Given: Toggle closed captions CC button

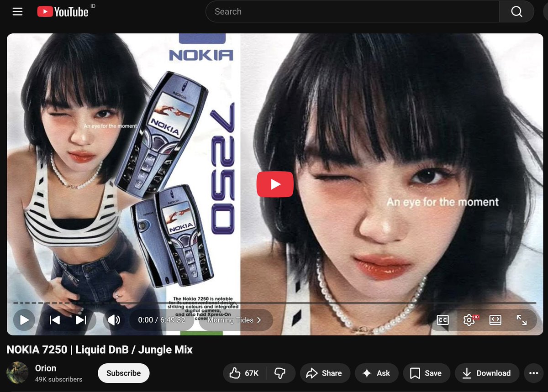Looking at the screenshot, I should pyautogui.click(x=443, y=320).
